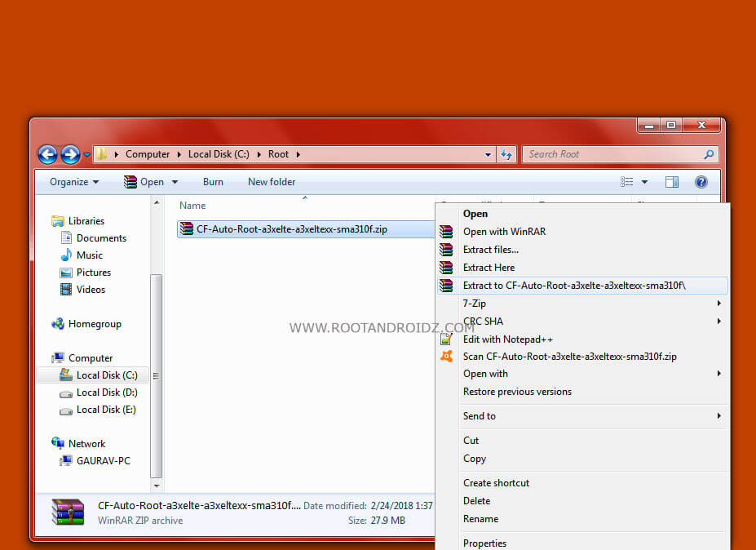
Task: Open Documents library in navigation pane
Action: 93,237
